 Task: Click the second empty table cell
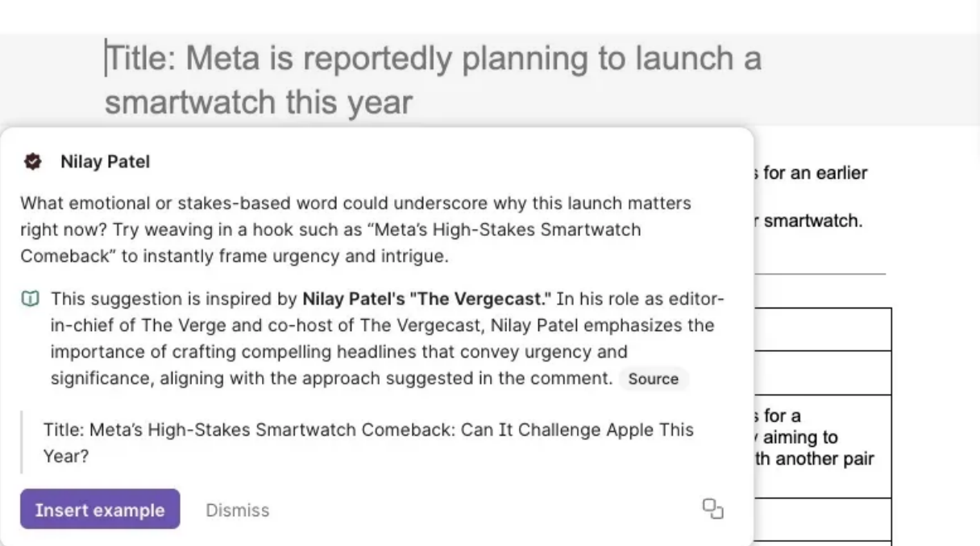822,373
